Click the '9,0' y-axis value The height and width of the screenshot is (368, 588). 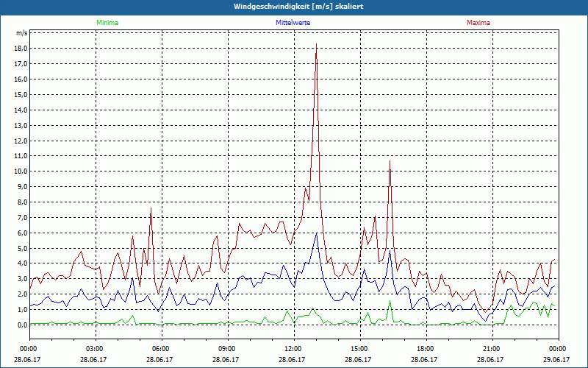click(22, 187)
